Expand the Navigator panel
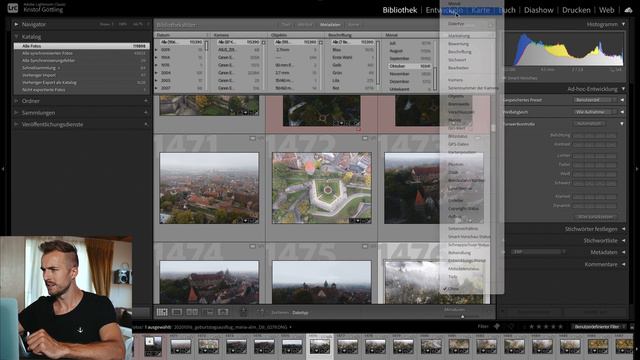 point(16,24)
